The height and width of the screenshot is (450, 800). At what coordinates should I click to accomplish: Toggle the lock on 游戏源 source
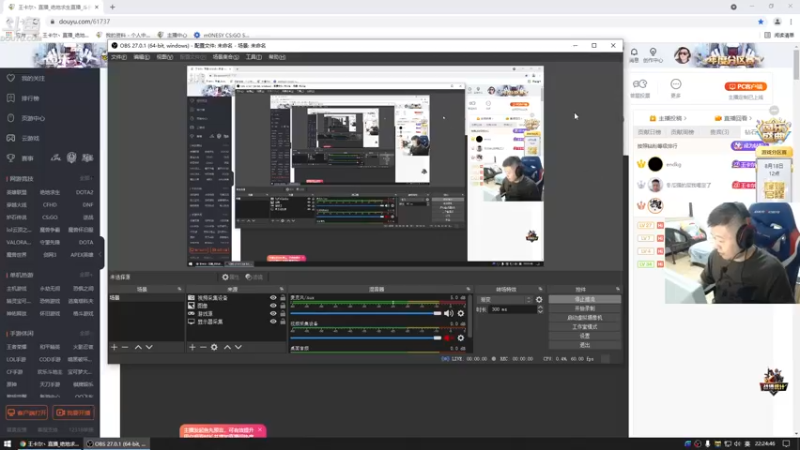click(x=283, y=314)
